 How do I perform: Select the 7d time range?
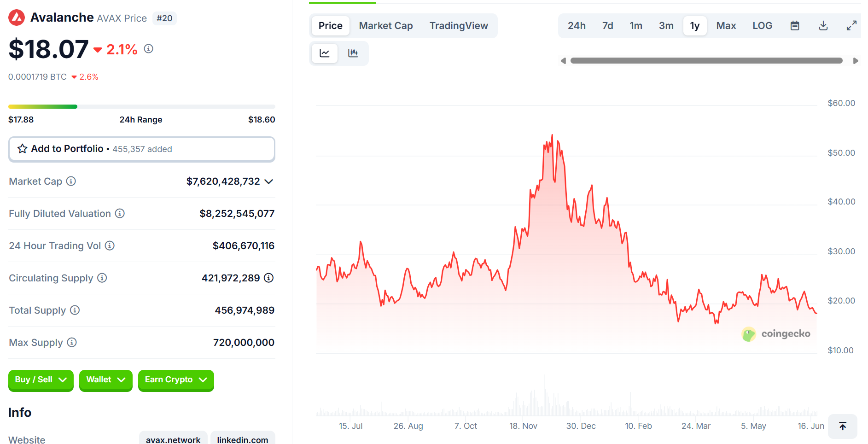(x=608, y=26)
